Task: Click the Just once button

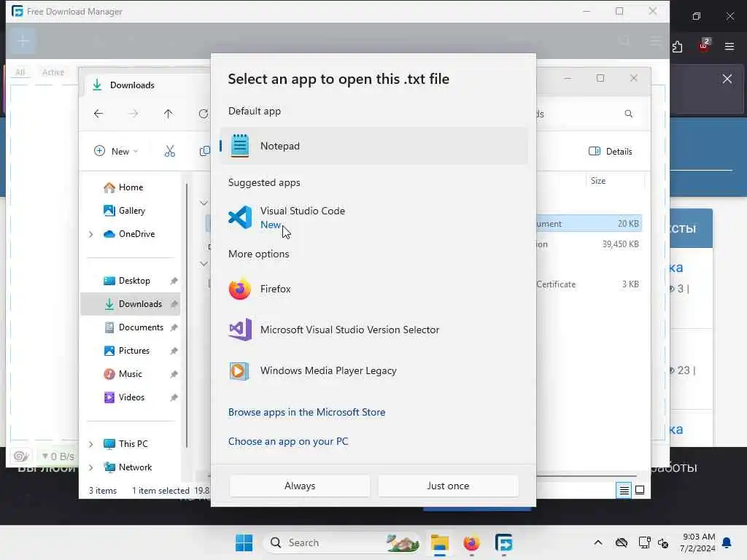Action: pyautogui.click(x=448, y=486)
